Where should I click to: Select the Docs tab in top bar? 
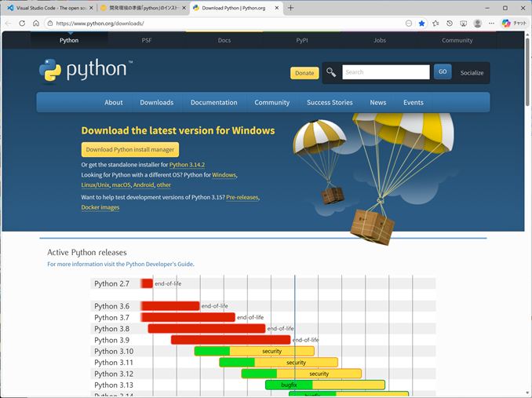click(x=224, y=40)
